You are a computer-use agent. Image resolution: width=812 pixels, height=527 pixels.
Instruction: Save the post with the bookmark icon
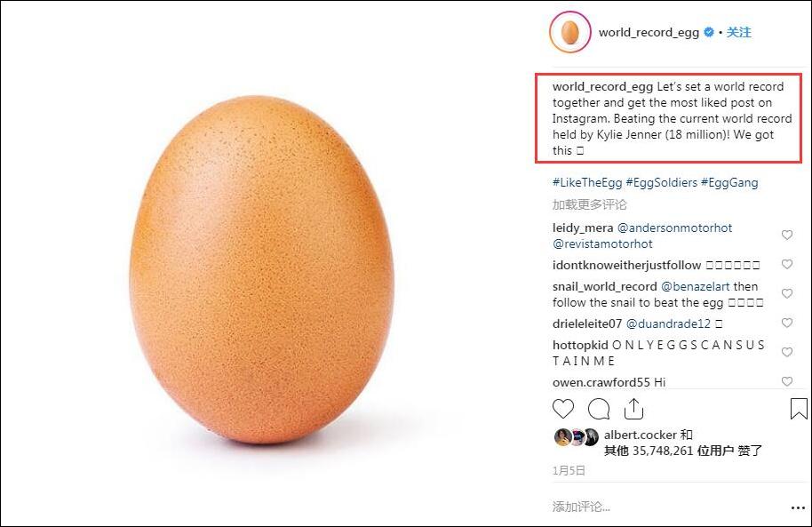(798, 409)
